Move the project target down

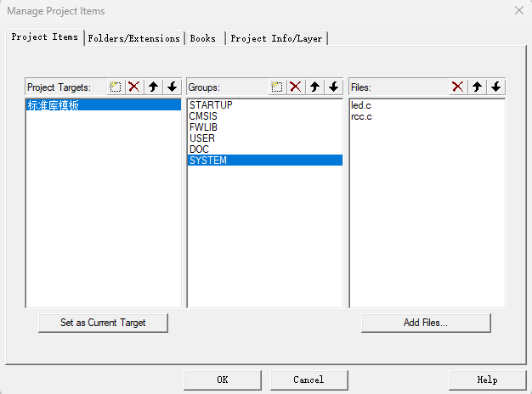(173, 87)
